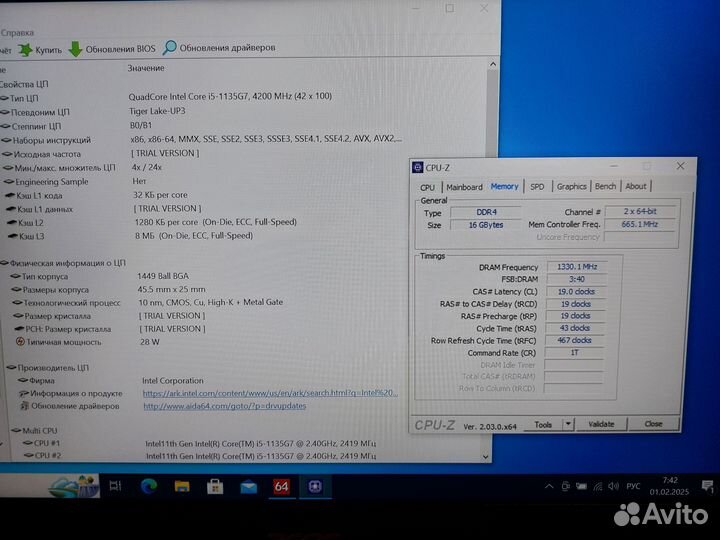
Task: Open the Graphics tab in CPU-Z
Action: (571, 186)
